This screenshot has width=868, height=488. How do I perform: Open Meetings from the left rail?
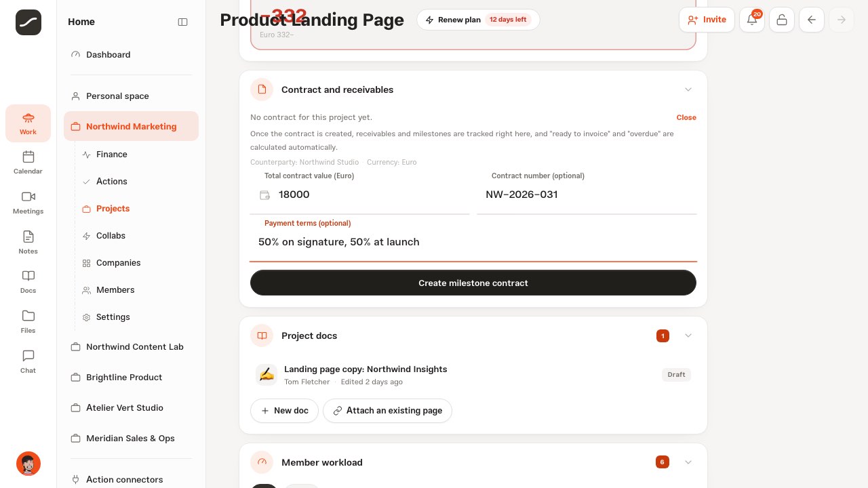(28, 203)
